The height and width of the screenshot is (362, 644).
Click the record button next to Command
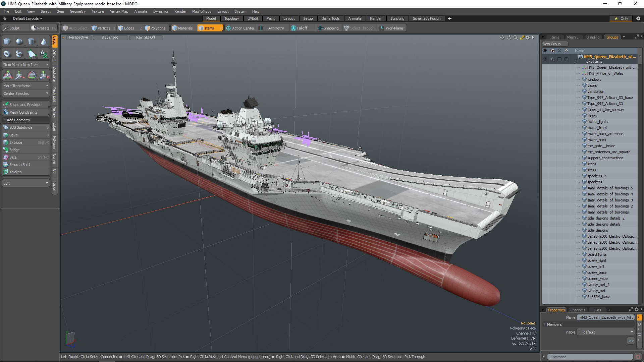(638, 357)
